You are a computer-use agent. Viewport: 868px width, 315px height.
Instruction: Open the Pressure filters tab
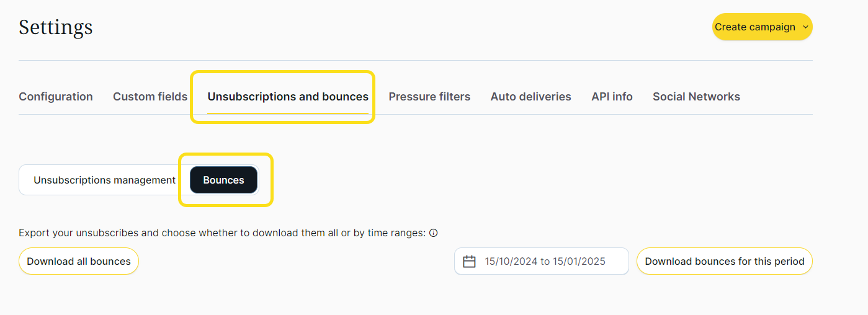[x=429, y=97]
